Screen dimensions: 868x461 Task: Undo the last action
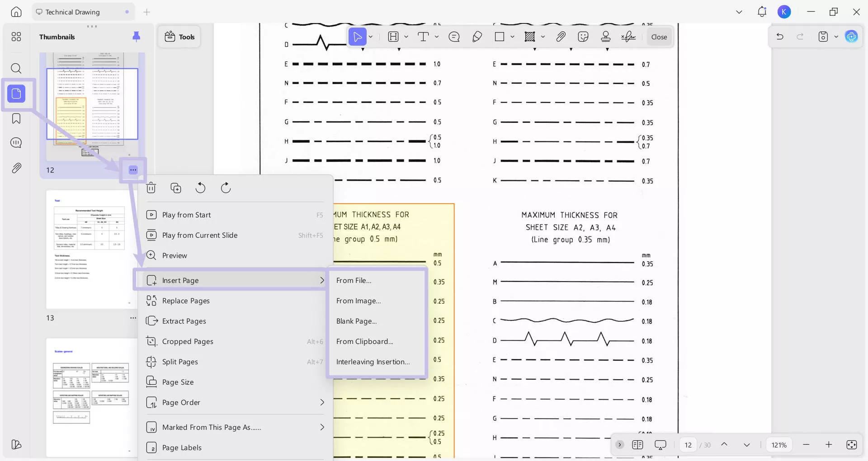pyautogui.click(x=780, y=37)
